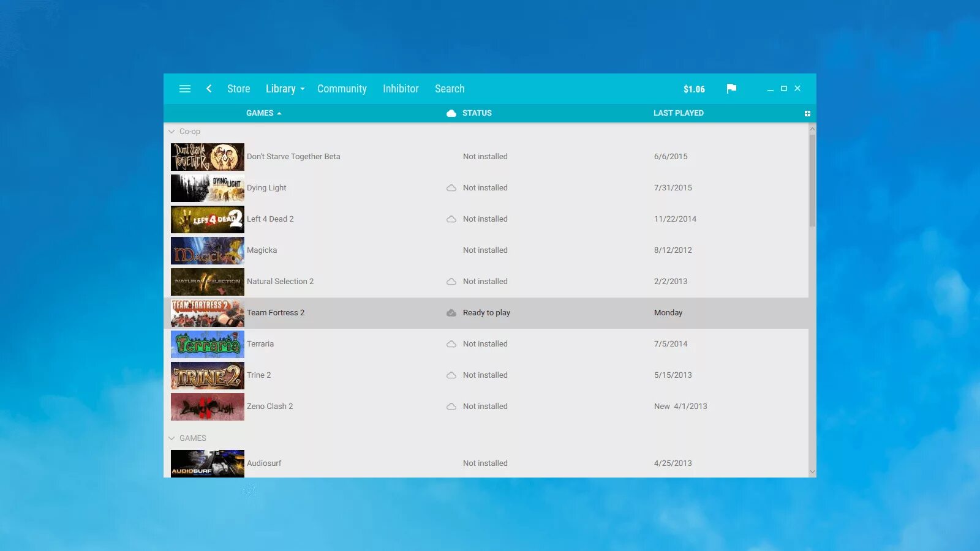Screen dimensions: 980x551
Task: Click the vertical scrollbar thumb
Action: point(812,181)
